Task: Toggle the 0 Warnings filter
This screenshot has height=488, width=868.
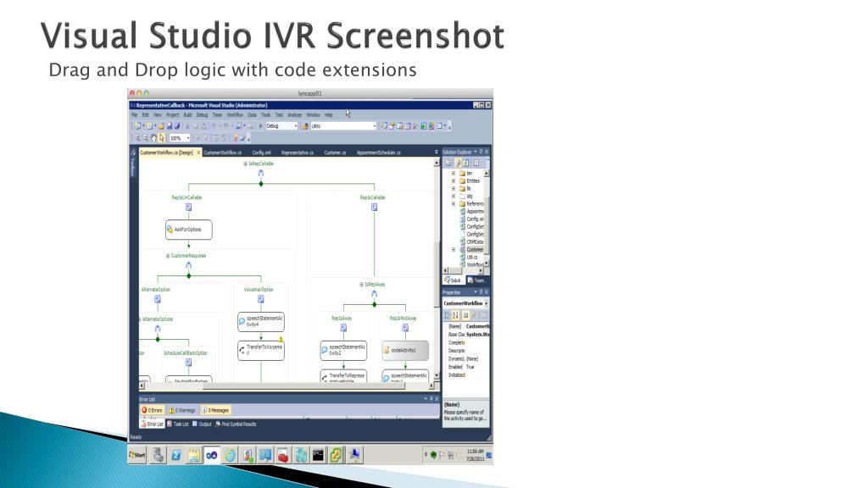Action: (x=182, y=411)
